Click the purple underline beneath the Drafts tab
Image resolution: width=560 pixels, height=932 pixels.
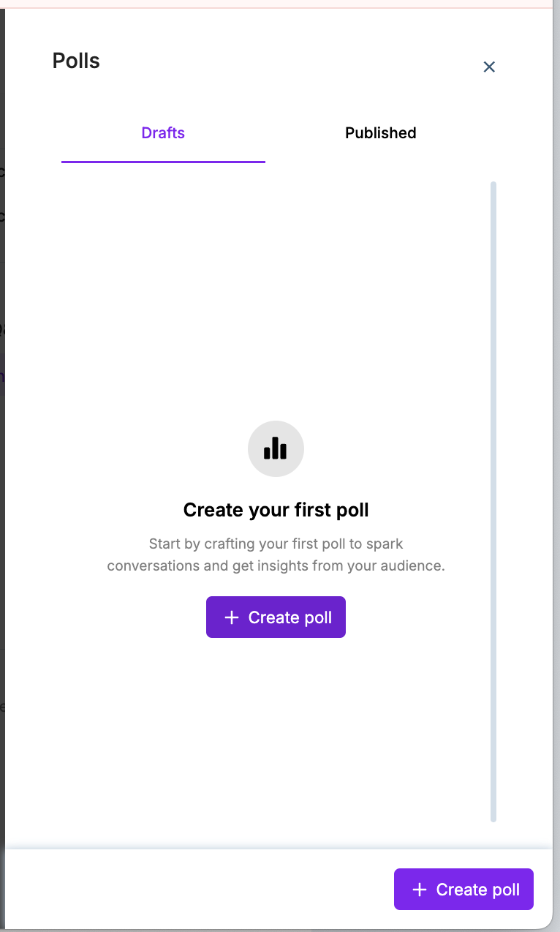pos(163,162)
